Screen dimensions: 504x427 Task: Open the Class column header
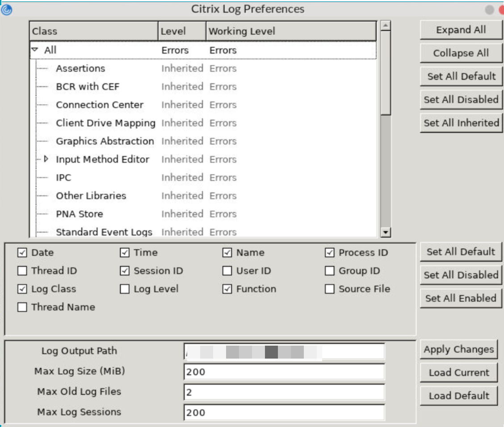(89, 31)
